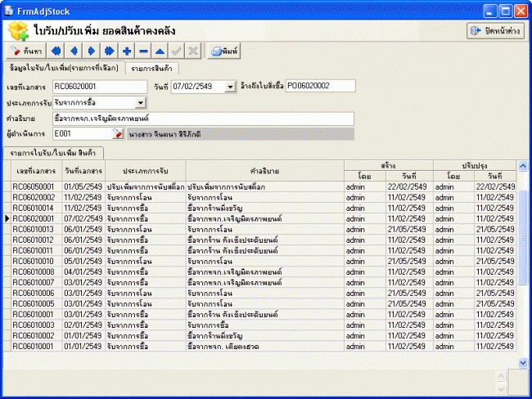Click the E001 employee lookup icon

tap(118, 133)
